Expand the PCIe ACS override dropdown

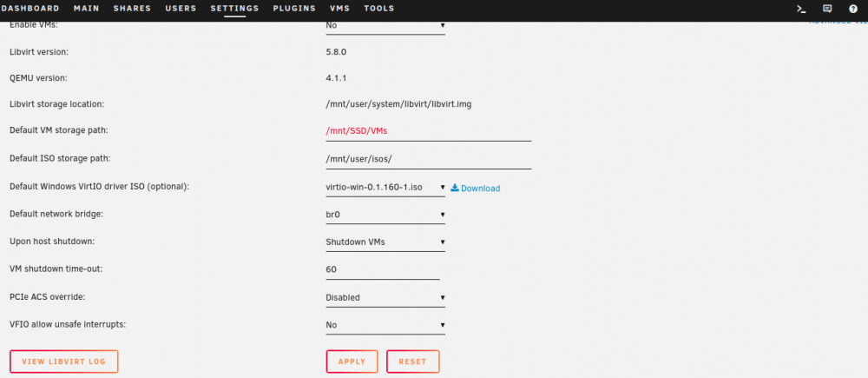click(x=385, y=298)
